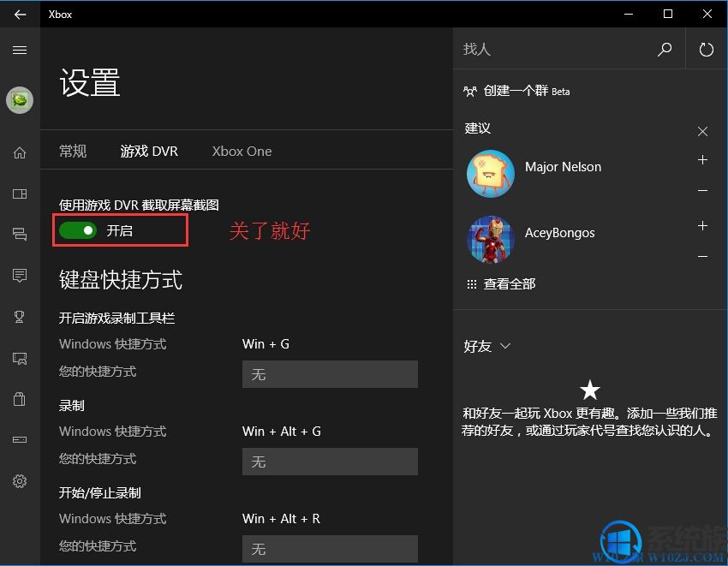This screenshot has width=728, height=566.
Task: Go to the Home sidebar icon
Action: click(x=20, y=152)
